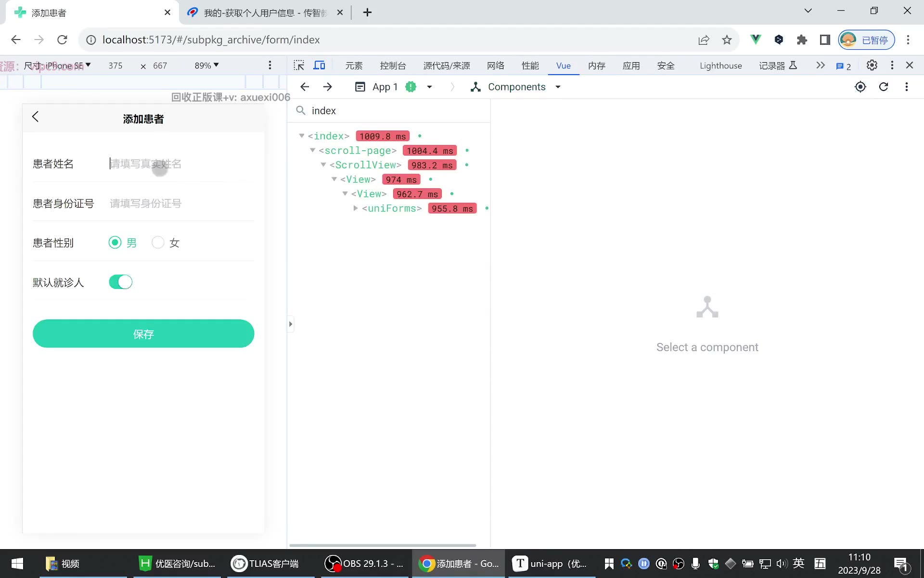Bookmark this page with the star icon
Screen dimensions: 924x578
tap(727, 39)
